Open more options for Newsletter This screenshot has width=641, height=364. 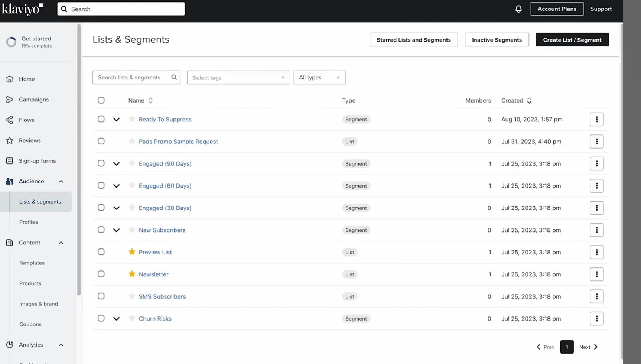(596, 274)
